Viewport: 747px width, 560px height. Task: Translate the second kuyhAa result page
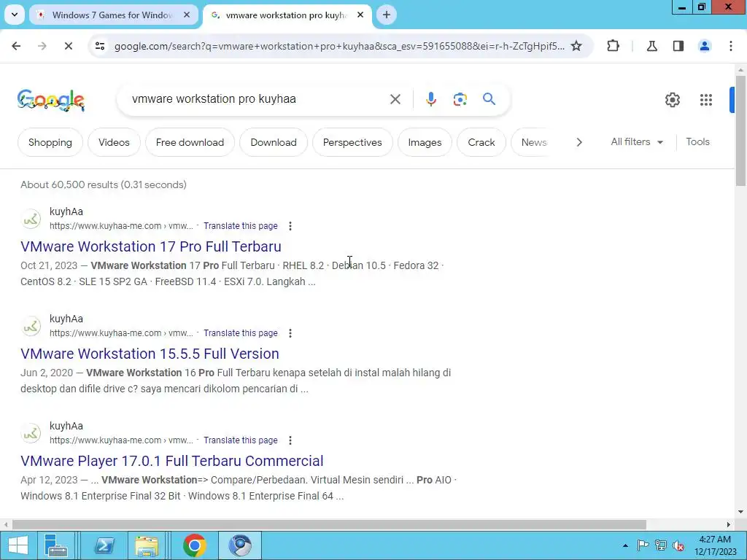(x=241, y=332)
